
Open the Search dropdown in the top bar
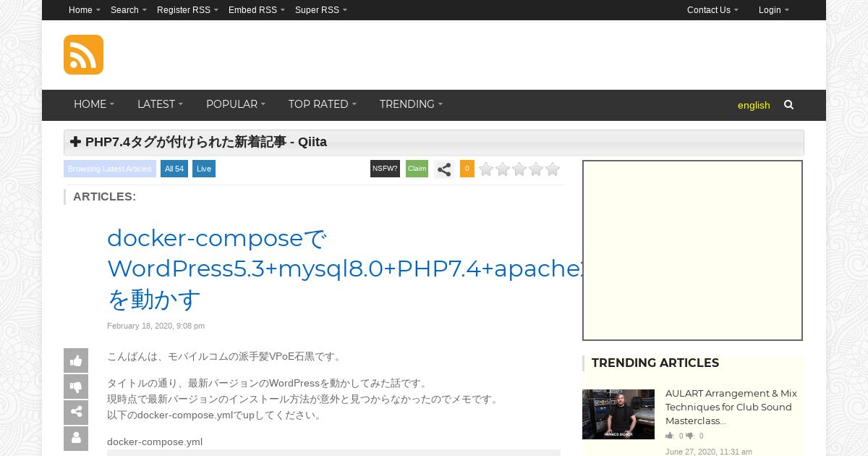point(129,10)
